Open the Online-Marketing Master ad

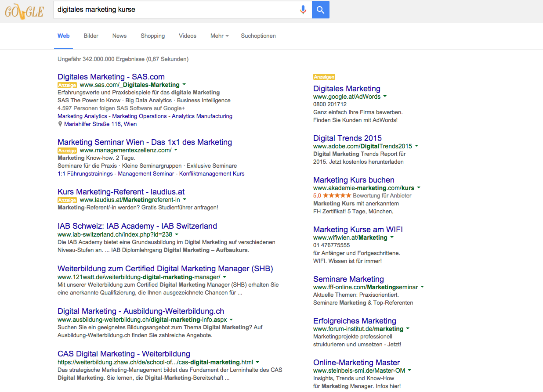click(356, 363)
